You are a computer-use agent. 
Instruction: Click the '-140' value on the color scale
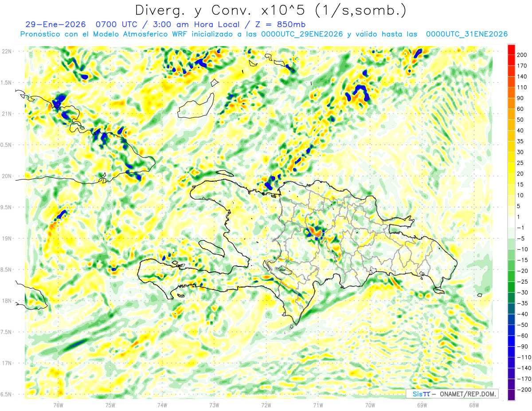pyautogui.click(x=524, y=368)
